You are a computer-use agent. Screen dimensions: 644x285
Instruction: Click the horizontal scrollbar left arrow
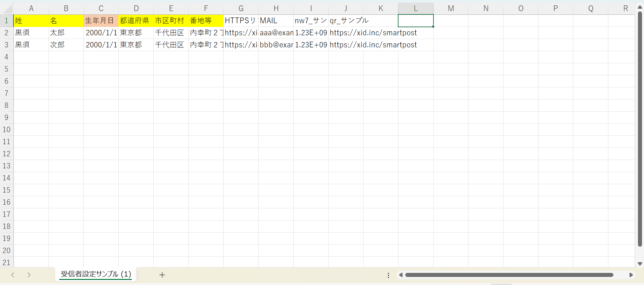point(401,275)
